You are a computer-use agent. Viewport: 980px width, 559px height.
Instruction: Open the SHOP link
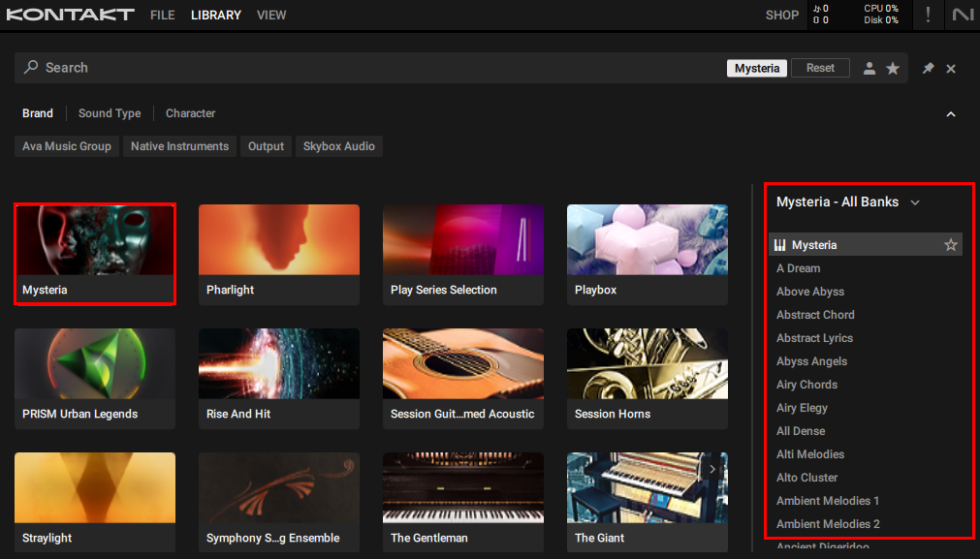(x=782, y=15)
